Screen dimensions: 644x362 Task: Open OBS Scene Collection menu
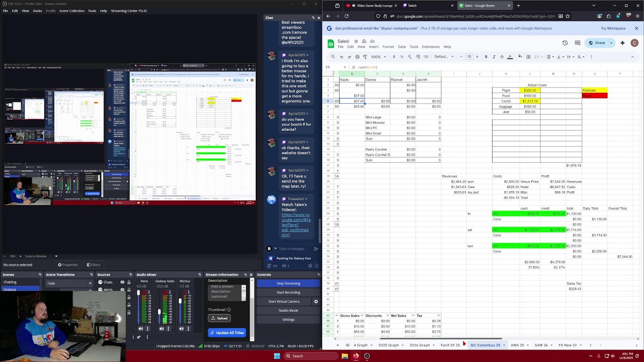tap(72, 11)
